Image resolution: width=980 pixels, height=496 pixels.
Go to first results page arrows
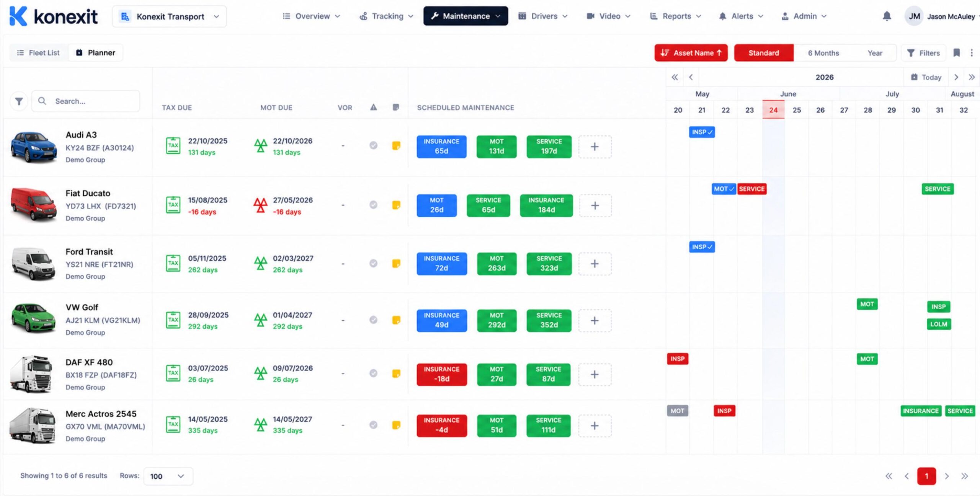[x=889, y=476]
